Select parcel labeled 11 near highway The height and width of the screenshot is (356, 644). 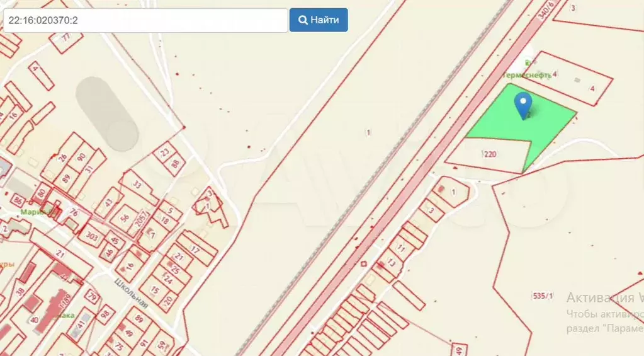pyautogui.click(x=401, y=248)
